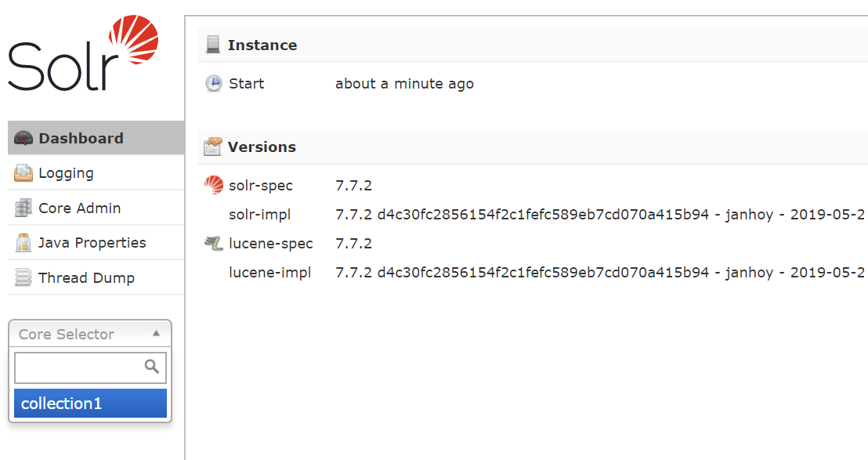Screen dimensions: 868x460
Task: Open the Logging menu item
Action: (66, 173)
